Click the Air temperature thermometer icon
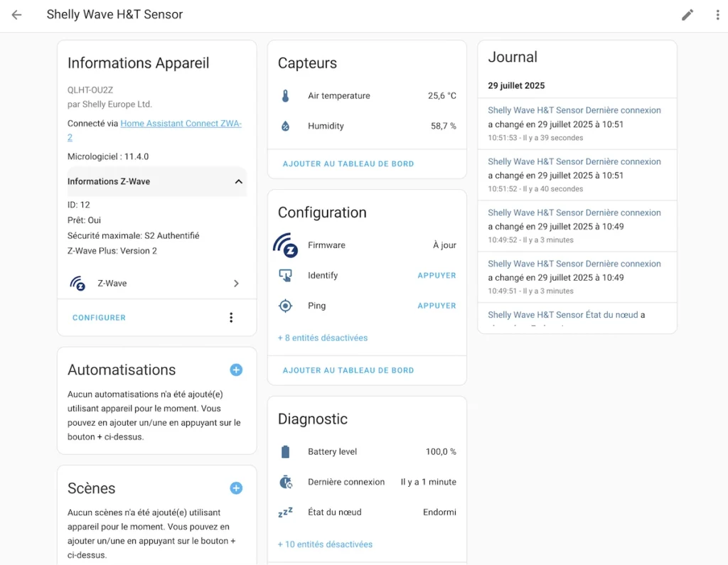Screen dimensions: 728x565 point(285,96)
